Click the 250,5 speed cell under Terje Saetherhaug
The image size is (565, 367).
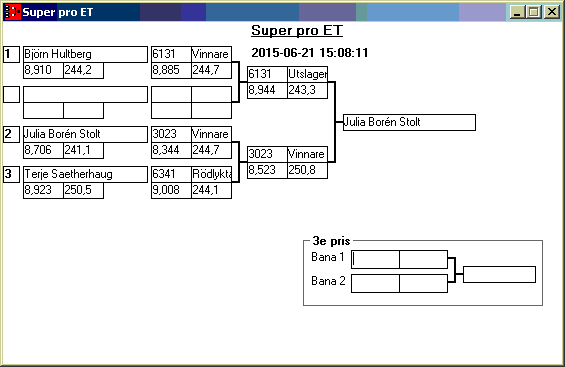coord(83,190)
